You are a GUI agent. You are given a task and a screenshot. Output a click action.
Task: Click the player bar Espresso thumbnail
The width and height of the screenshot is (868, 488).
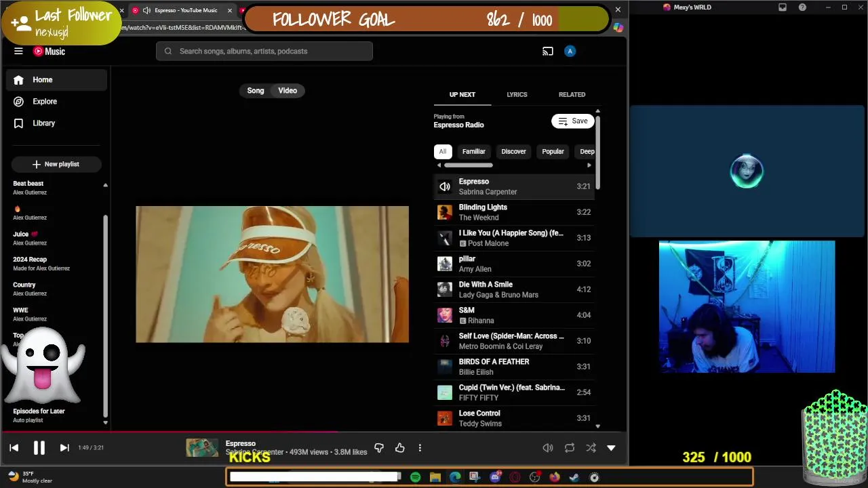202,447
